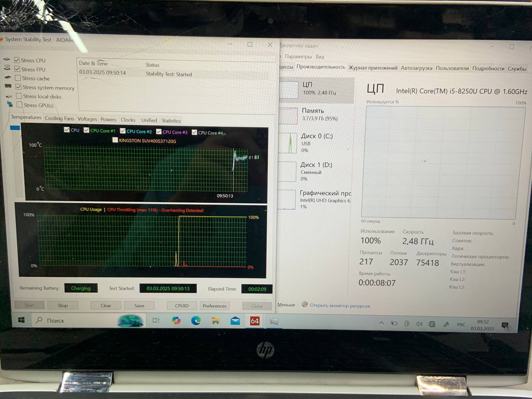
Task: Open AIDA64 Preferences button
Action: pos(214,306)
